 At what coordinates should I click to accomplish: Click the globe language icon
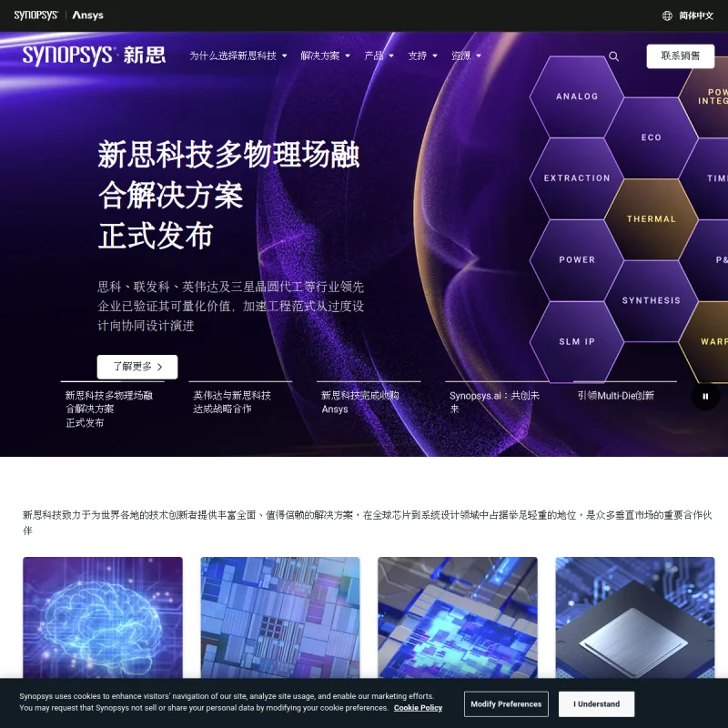(x=667, y=15)
